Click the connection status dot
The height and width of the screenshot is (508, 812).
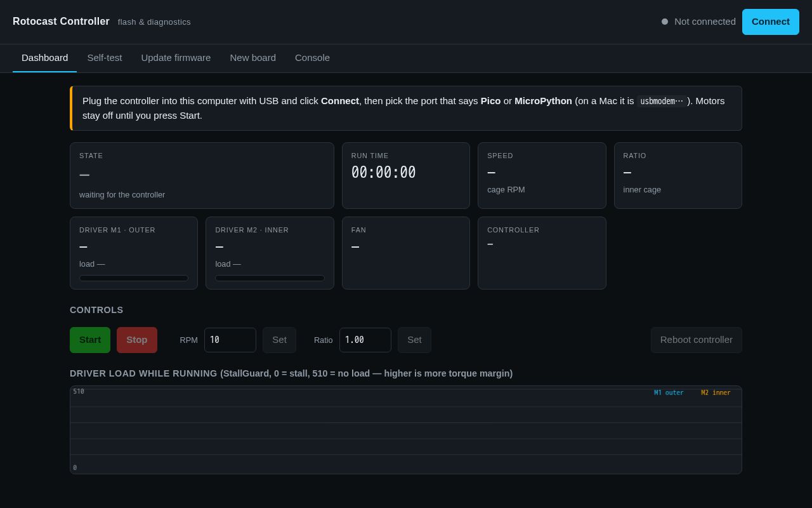(x=665, y=22)
